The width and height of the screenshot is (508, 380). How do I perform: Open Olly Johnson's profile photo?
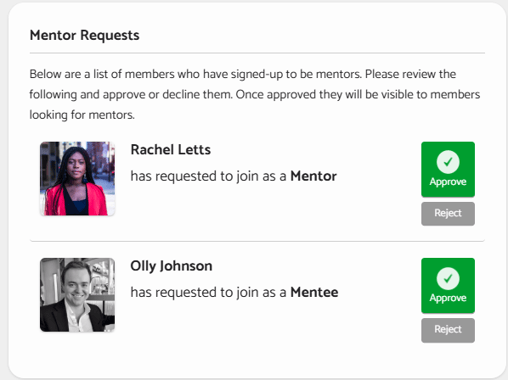(x=77, y=295)
